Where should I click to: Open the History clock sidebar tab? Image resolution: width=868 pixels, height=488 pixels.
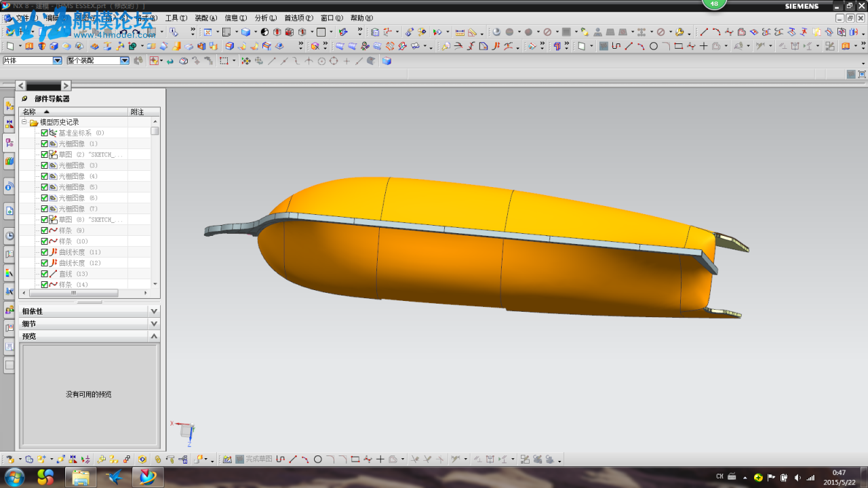tap(9, 236)
